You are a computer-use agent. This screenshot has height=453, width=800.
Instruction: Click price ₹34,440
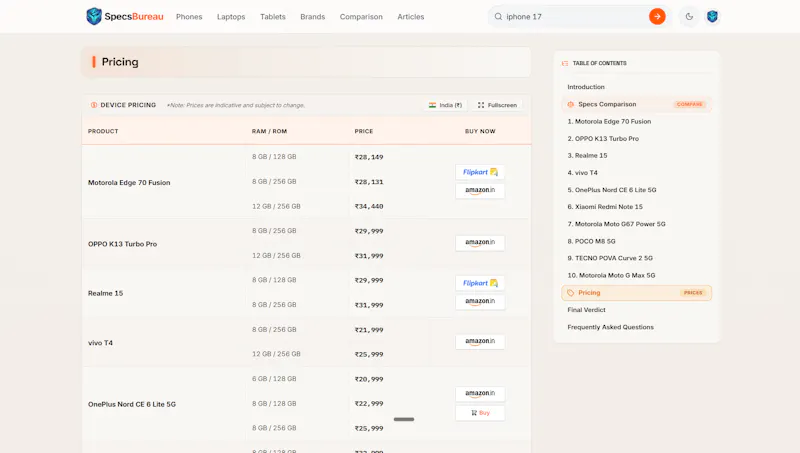point(369,207)
